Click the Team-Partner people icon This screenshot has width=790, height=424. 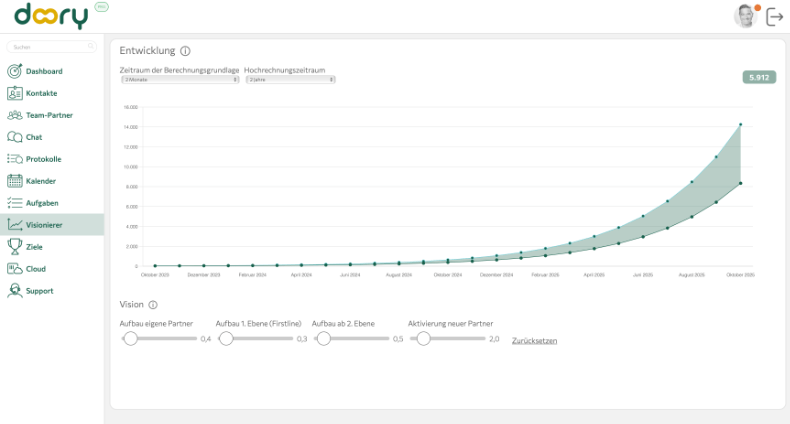pyautogui.click(x=15, y=115)
